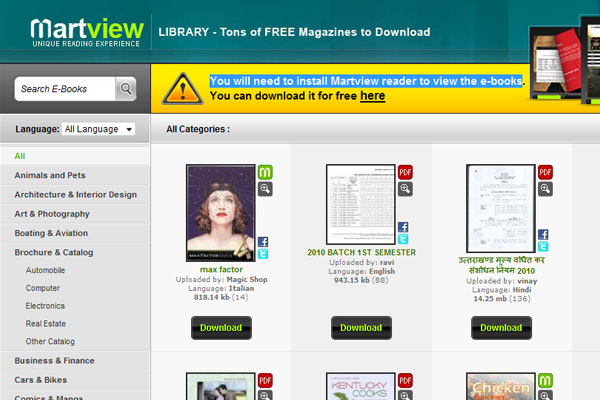The width and height of the screenshot is (600, 400).
Task: Share 2010 BATCH 1ST SEMESTER on Facebook
Action: pyautogui.click(x=403, y=227)
